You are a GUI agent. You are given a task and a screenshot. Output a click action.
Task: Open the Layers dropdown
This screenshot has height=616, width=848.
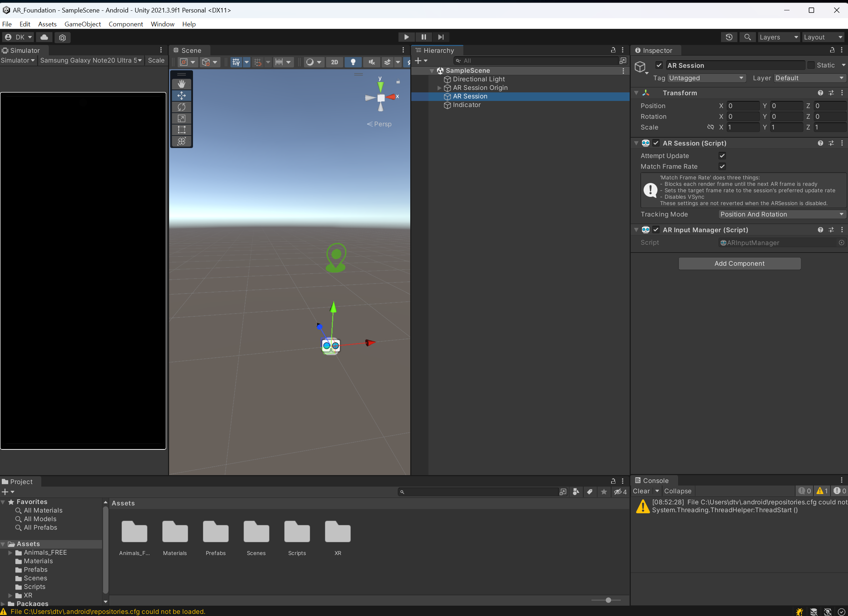(x=778, y=37)
